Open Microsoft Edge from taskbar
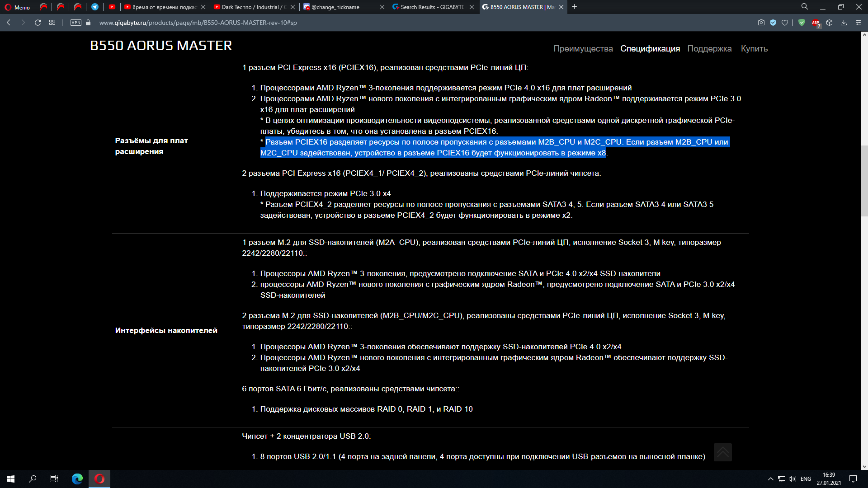Image resolution: width=868 pixels, height=488 pixels. point(77,479)
